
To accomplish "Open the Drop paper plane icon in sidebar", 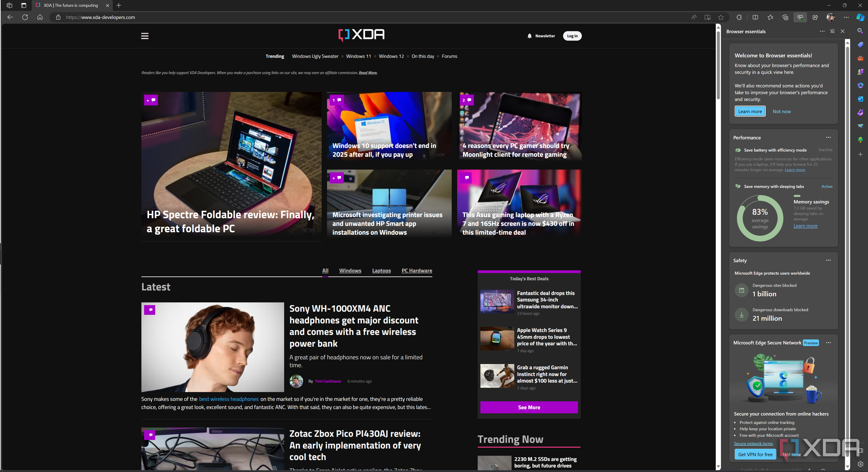I will (x=860, y=126).
